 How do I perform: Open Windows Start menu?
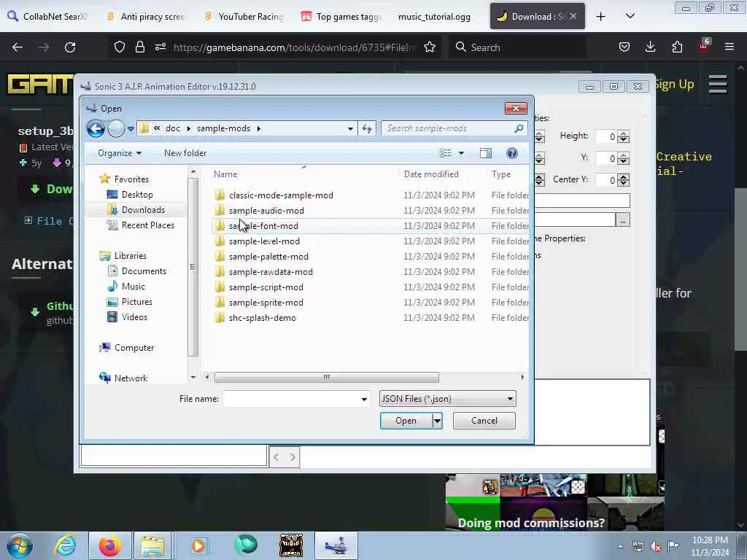pyautogui.click(x=20, y=545)
